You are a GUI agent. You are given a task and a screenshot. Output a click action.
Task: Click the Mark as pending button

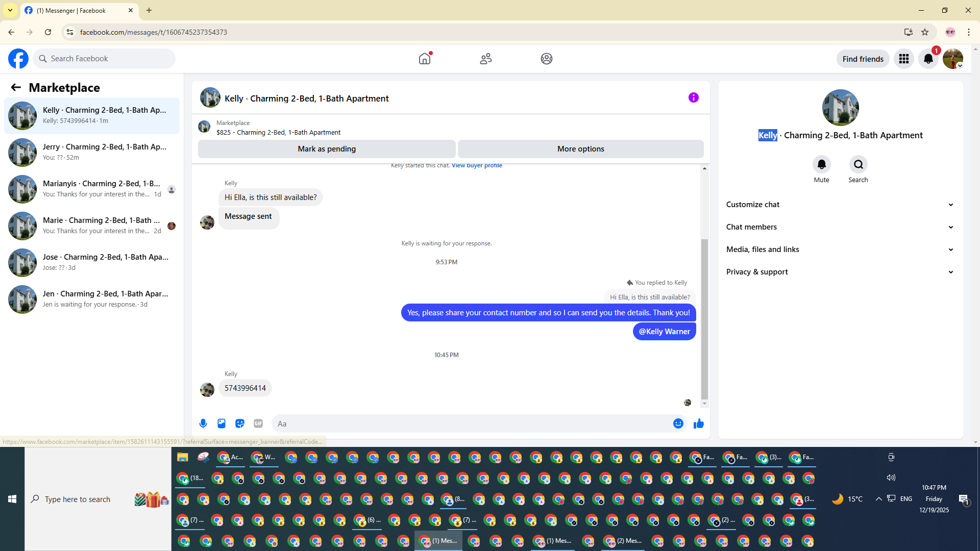[x=327, y=149]
